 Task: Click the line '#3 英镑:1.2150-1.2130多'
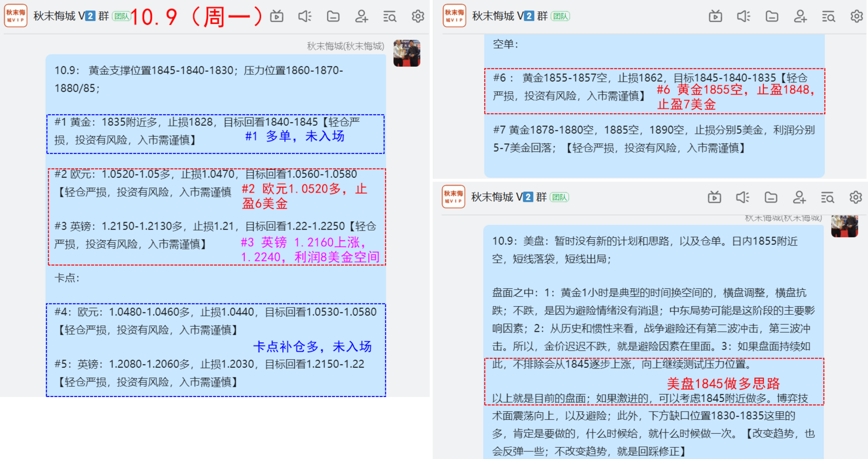(x=215, y=226)
